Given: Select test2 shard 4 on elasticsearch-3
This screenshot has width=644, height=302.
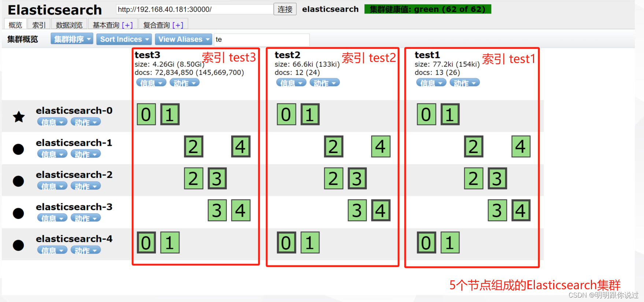Looking at the screenshot, I should (381, 210).
